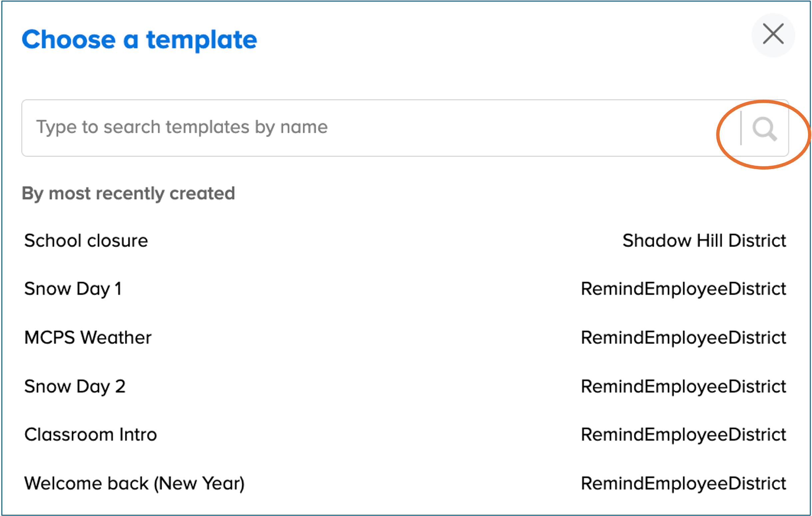The image size is (812, 516).
Task: Pick the MCPS Weather template
Action: tap(88, 337)
